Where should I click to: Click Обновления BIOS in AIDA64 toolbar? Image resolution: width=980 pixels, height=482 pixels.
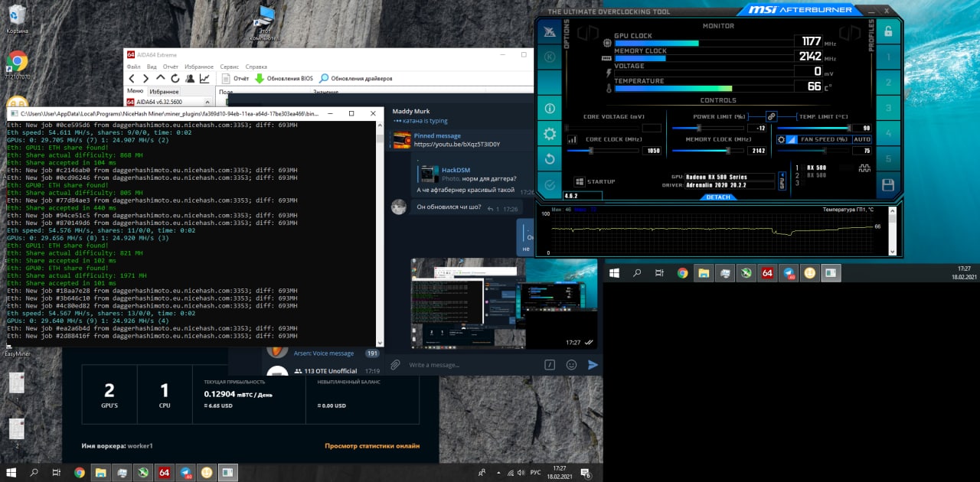point(284,79)
